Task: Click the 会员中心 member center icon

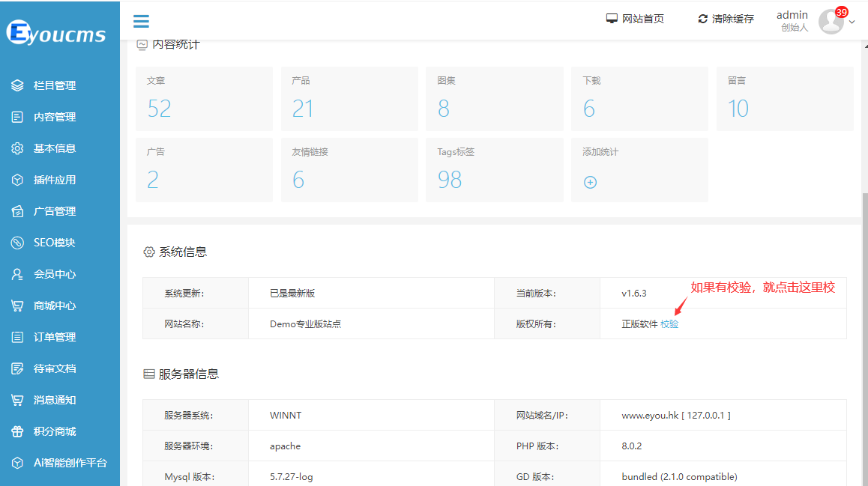Action: pyautogui.click(x=17, y=273)
